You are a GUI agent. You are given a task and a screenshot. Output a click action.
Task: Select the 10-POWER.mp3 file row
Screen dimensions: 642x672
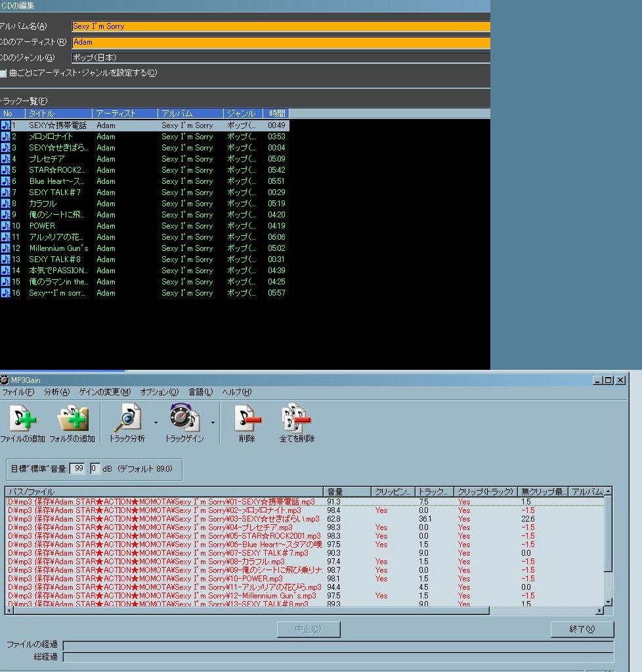305,579
